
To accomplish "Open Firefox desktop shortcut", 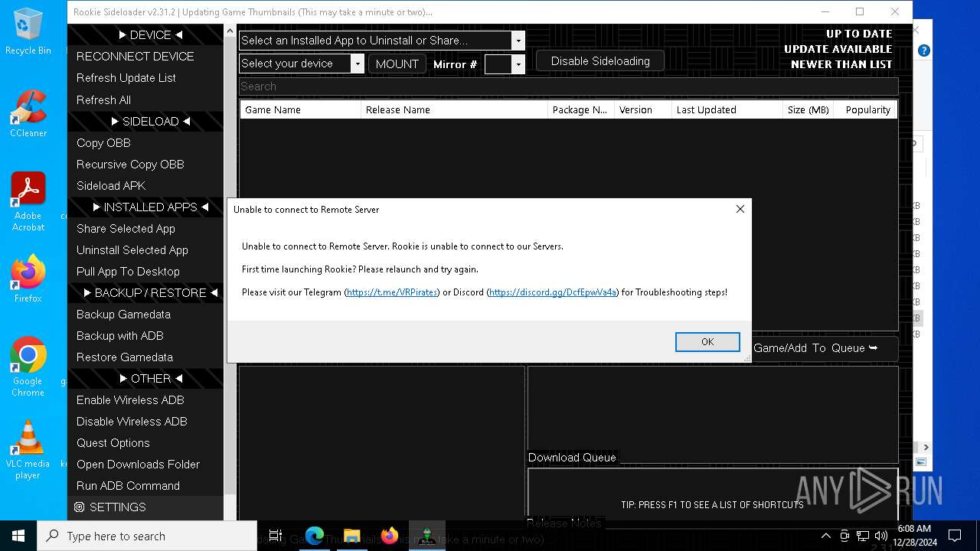I will (x=28, y=279).
